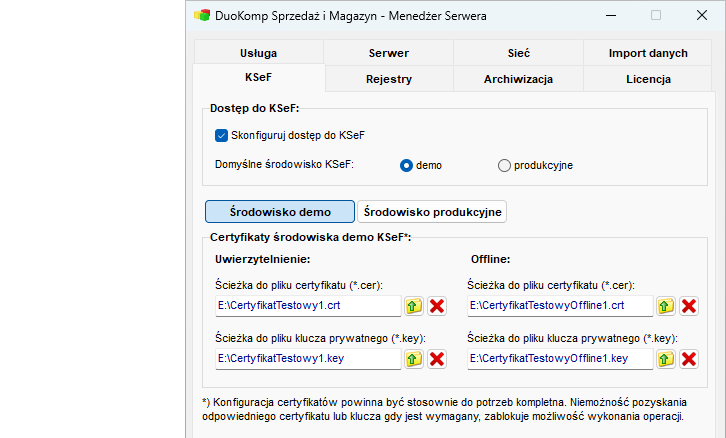The image size is (726, 438).
Task: Browse for the authentication certificate .cer file
Action: tap(413, 305)
